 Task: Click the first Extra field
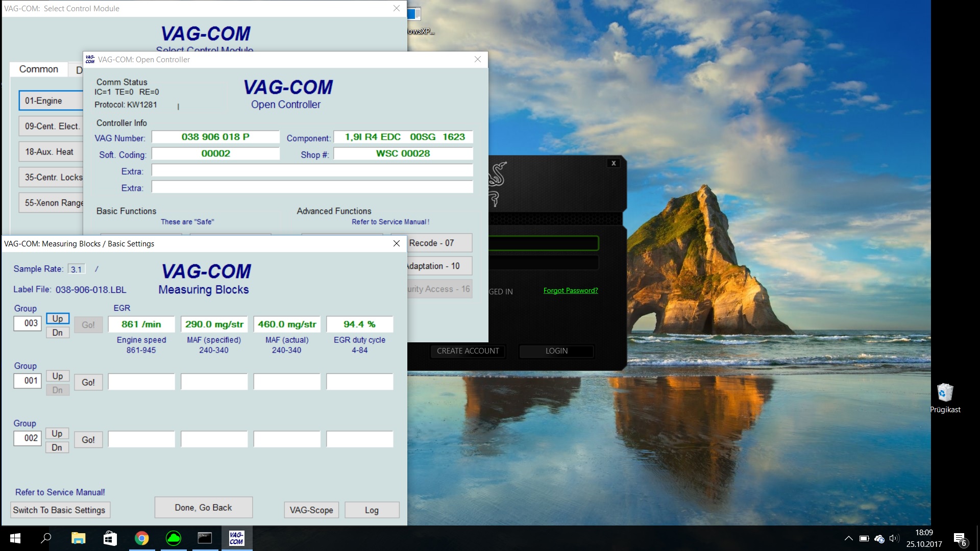312,170
